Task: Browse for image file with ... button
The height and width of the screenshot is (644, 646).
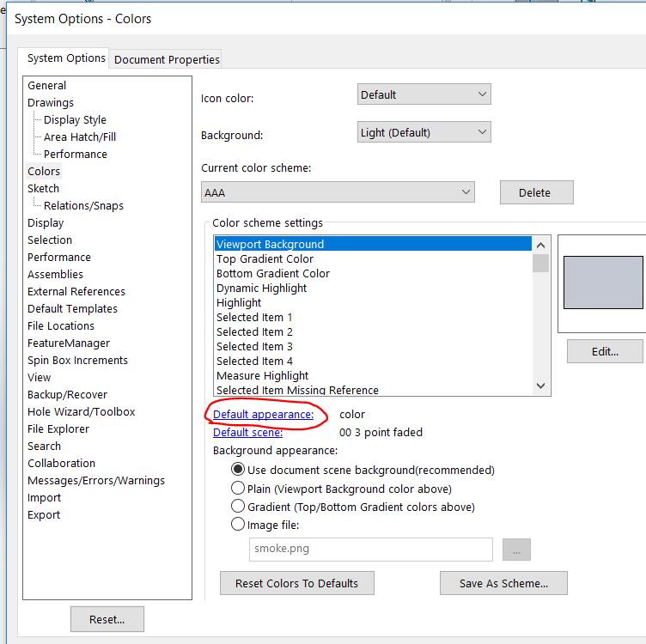Action: coord(516,550)
